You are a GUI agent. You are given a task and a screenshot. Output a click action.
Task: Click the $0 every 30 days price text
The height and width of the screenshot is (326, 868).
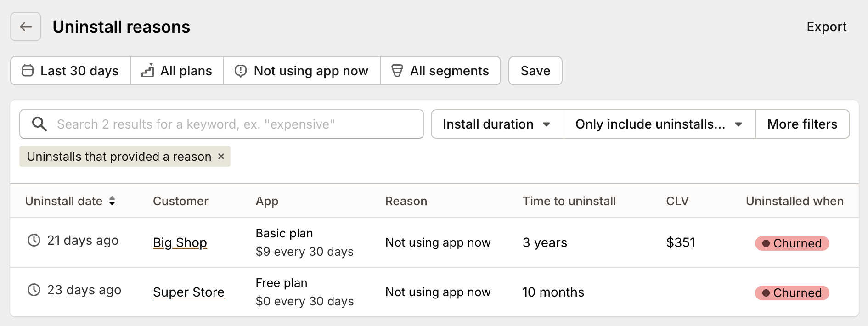[x=304, y=301]
